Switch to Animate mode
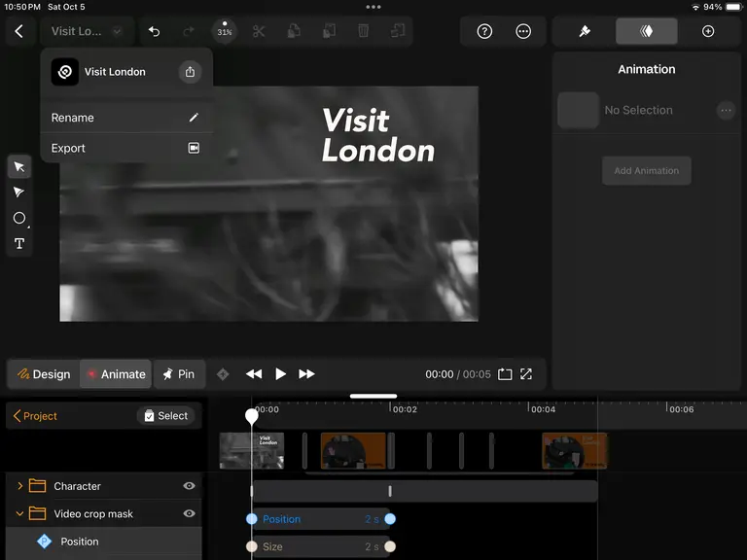Screen dimensions: 747x560 pyautogui.click(x=116, y=374)
